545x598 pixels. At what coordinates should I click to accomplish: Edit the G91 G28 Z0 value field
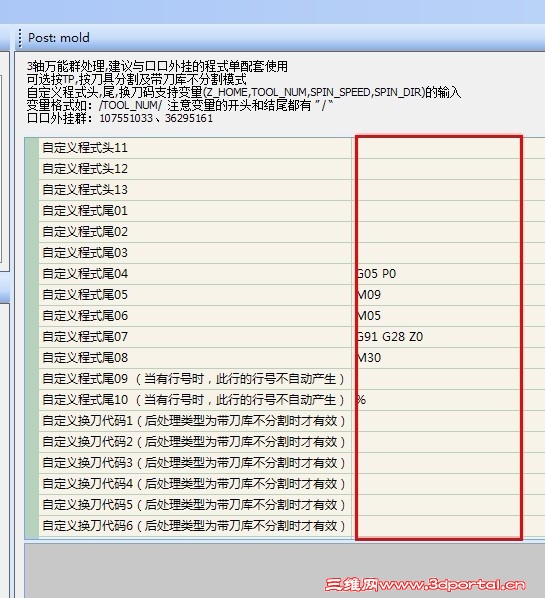click(x=449, y=337)
